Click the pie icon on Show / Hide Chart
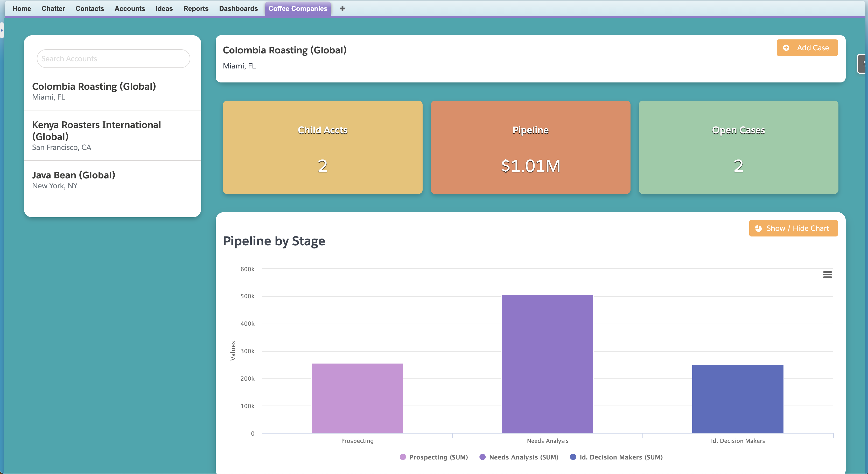Screen dimensions: 868x474 click(x=759, y=228)
